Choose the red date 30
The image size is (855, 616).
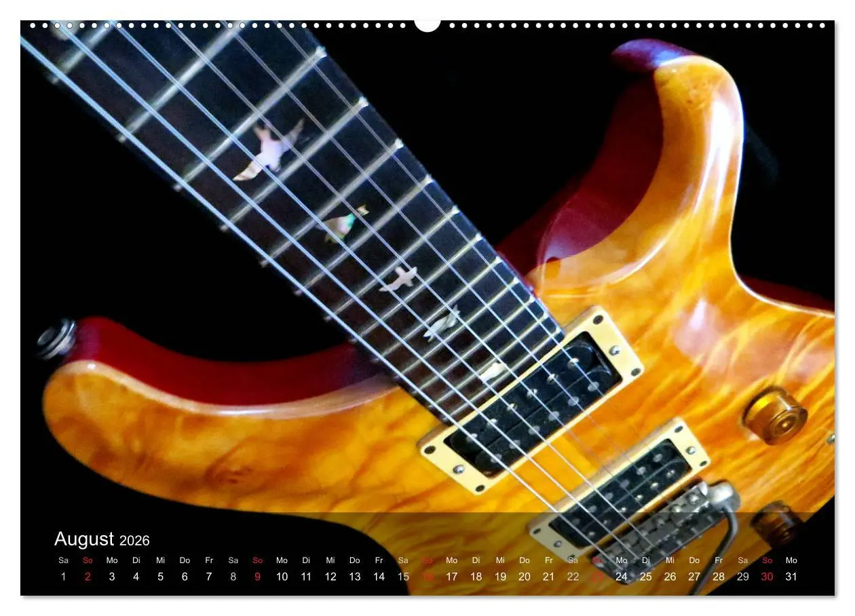tap(767, 577)
